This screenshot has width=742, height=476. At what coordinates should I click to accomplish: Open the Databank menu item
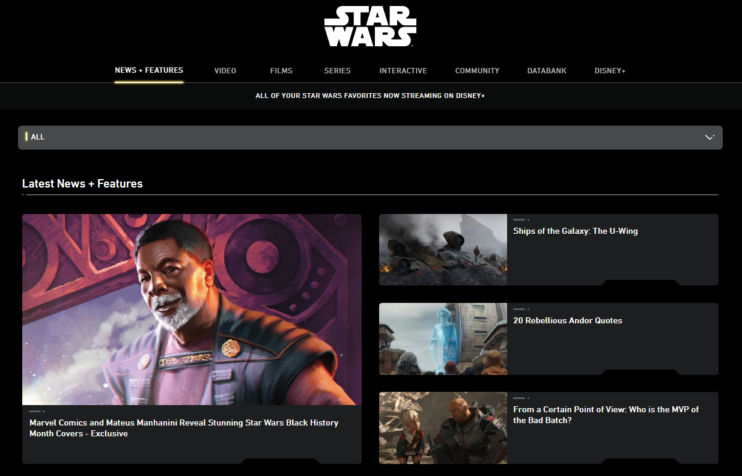point(547,71)
